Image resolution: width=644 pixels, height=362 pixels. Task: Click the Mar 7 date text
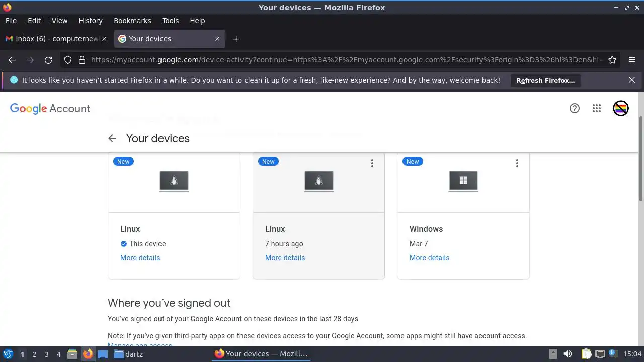419,244
